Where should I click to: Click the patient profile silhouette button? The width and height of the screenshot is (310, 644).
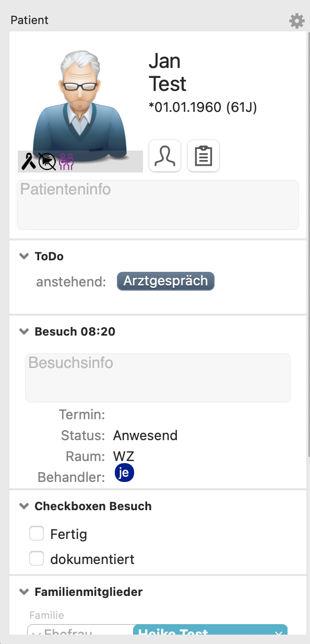[x=165, y=156]
